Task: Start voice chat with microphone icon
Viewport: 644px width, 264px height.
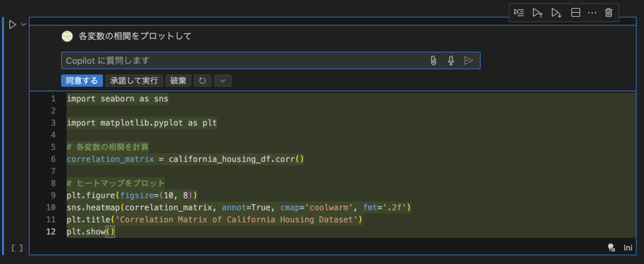Action: tap(451, 61)
